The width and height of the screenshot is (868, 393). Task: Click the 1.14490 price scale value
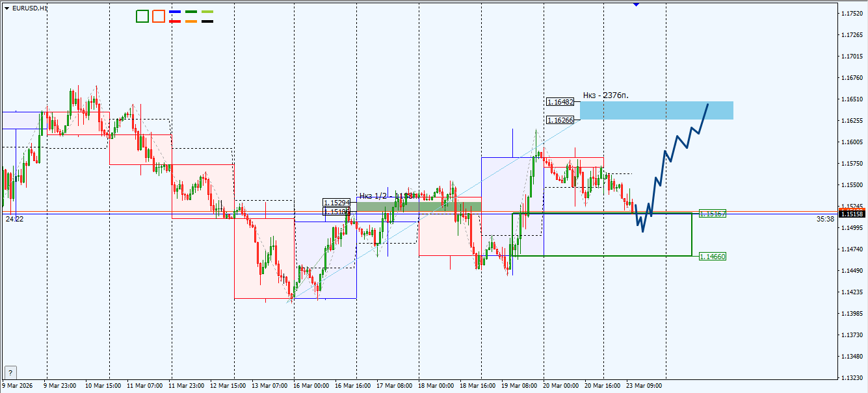pyautogui.click(x=852, y=270)
